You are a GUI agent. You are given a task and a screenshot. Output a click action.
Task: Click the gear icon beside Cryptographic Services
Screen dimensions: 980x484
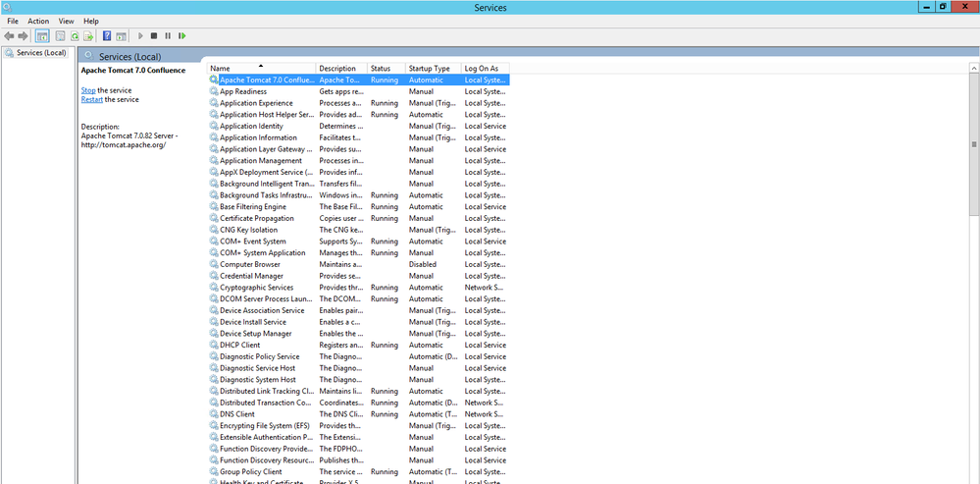click(x=214, y=288)
